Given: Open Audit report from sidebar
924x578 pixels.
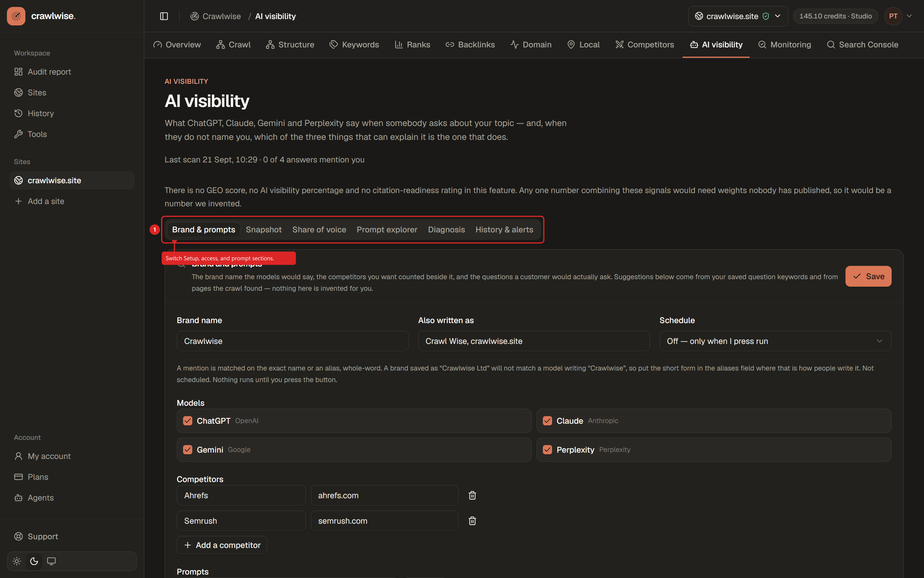Looking at the screenshot, I should tap(72, 72).
